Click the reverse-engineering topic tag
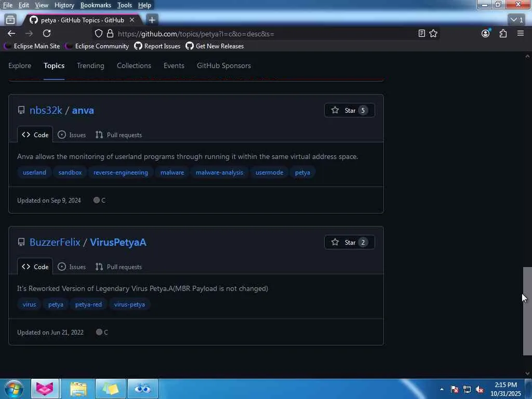Screen dimensions: 532x399 [x=121, y=172]
